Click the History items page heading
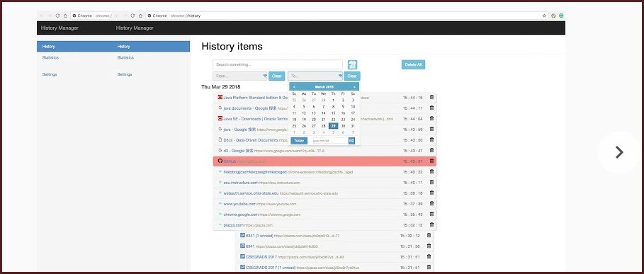 232,46
